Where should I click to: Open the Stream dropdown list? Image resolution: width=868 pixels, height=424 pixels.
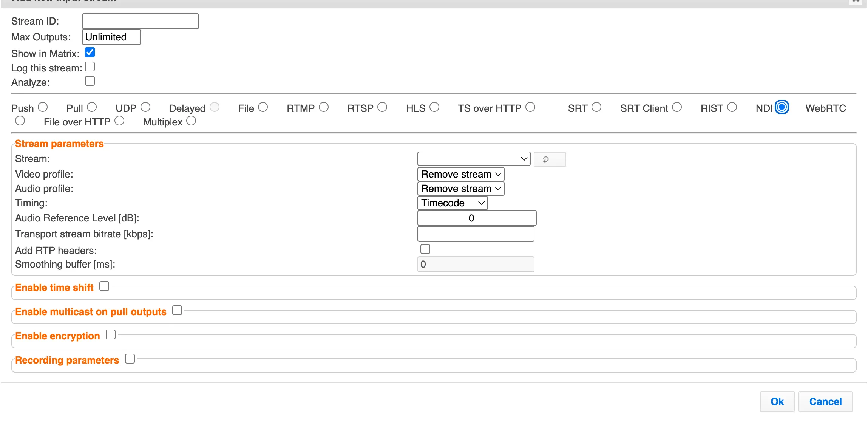coord(474,159)
